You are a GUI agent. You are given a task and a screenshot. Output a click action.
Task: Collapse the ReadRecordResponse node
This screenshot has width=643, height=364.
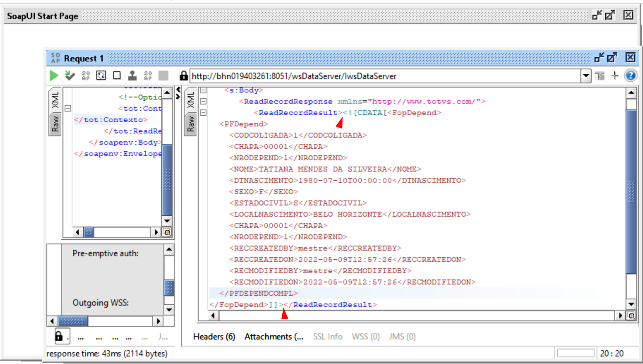click(x=203, y=102)
